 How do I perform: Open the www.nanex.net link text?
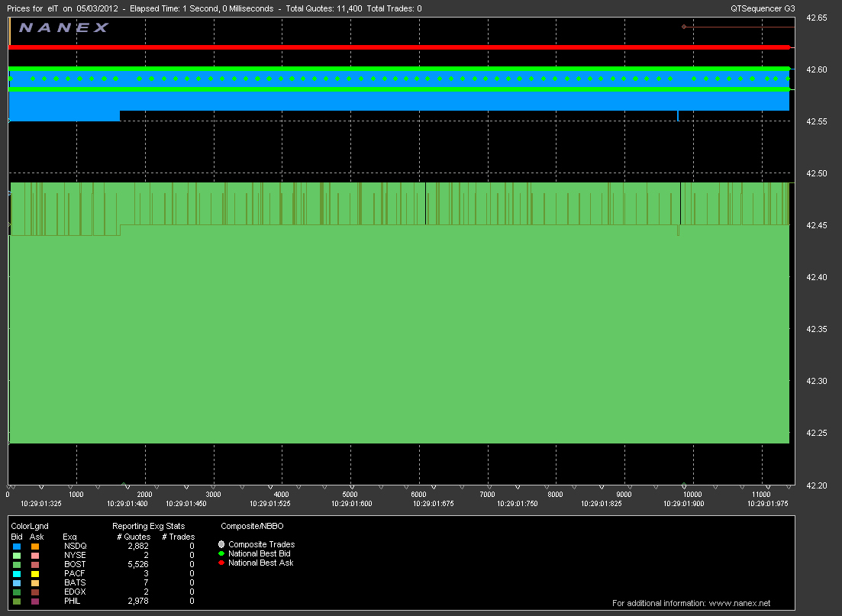tap(740, 603)
